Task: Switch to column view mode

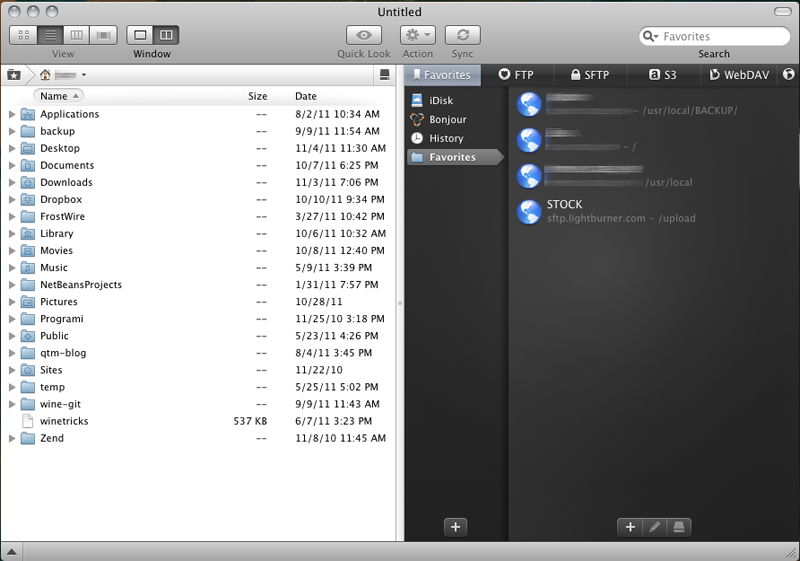Action: click(76, 36)
